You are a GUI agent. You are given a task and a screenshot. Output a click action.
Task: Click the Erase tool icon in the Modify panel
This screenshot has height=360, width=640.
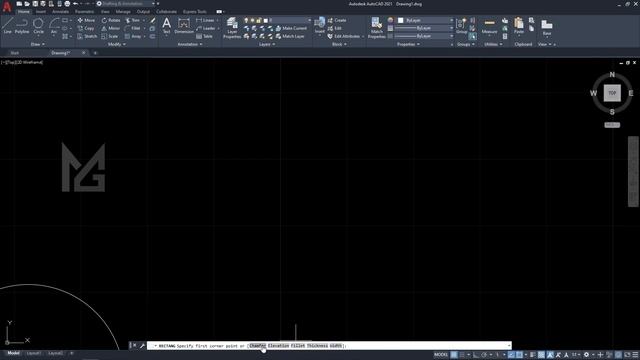(153, 20)
